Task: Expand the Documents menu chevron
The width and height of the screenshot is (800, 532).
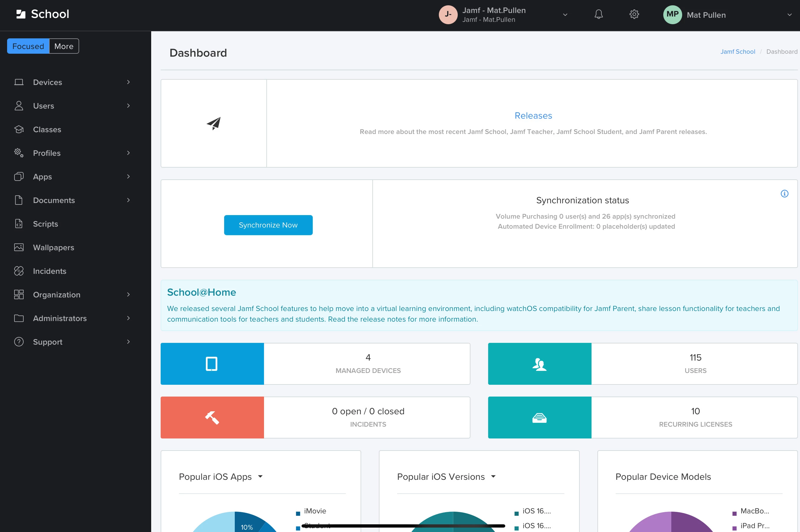Action: 128,200
